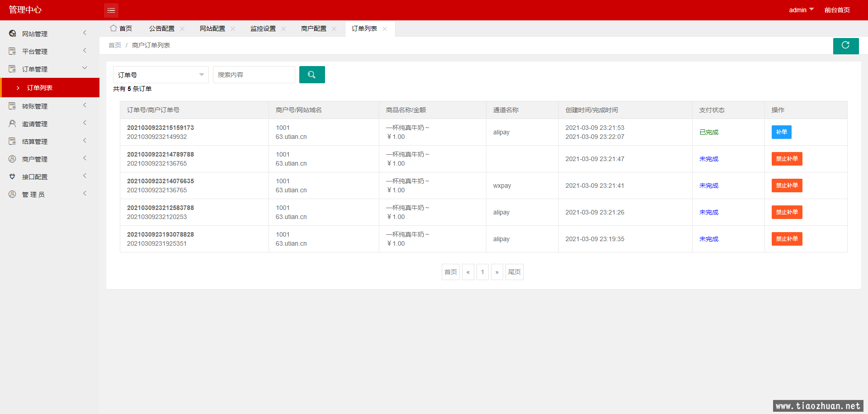Click 禁止补单 for order 2021030923214789788

coord(787,159)
